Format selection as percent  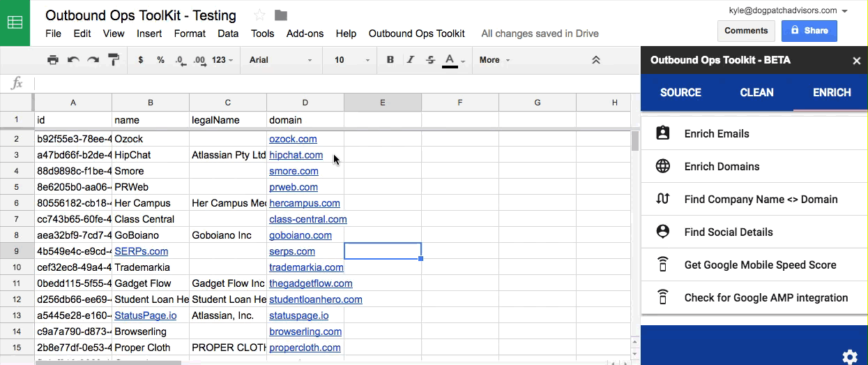coord(161,60)
